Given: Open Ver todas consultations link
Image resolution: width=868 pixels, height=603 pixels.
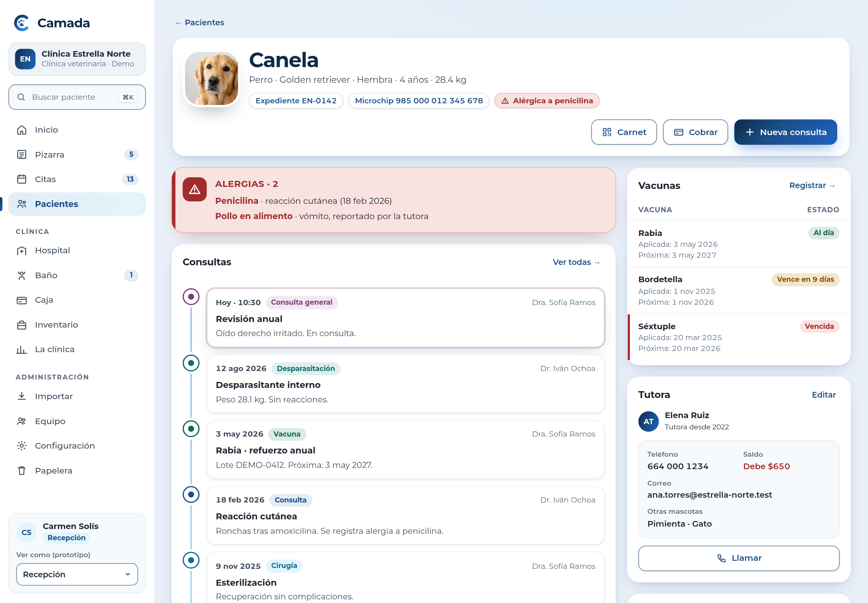Looking at the screenshot, I should [x=577, y=262].
